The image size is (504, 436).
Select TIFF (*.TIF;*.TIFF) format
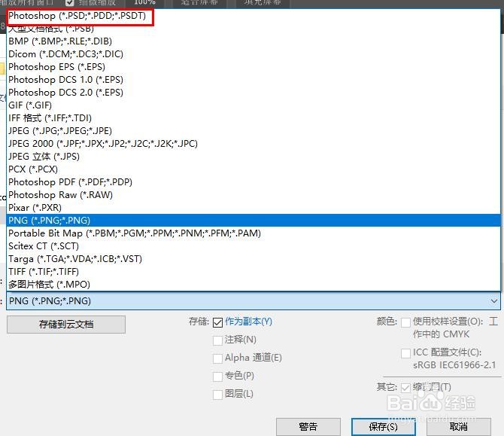(254, 272)
